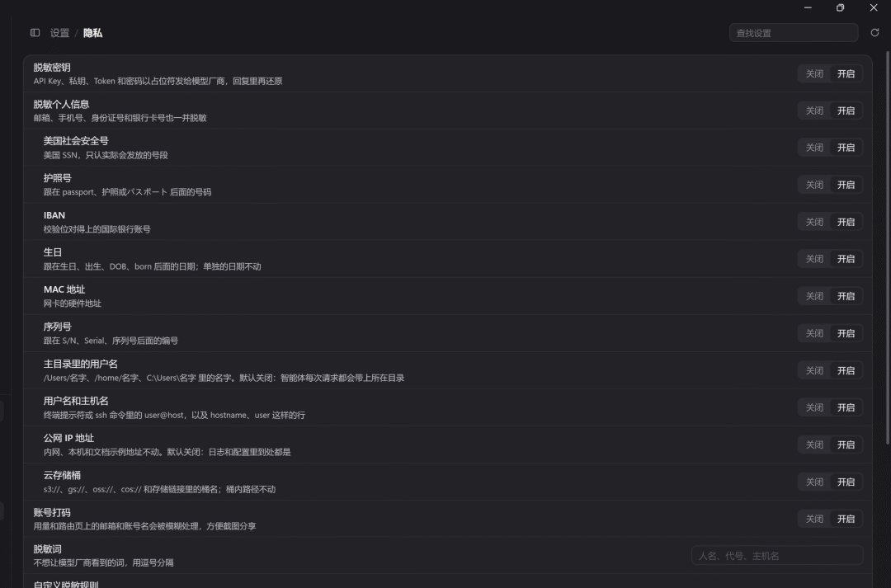891x588 pixels.
Task: Enable 生日 redaction
Action: 846,259
